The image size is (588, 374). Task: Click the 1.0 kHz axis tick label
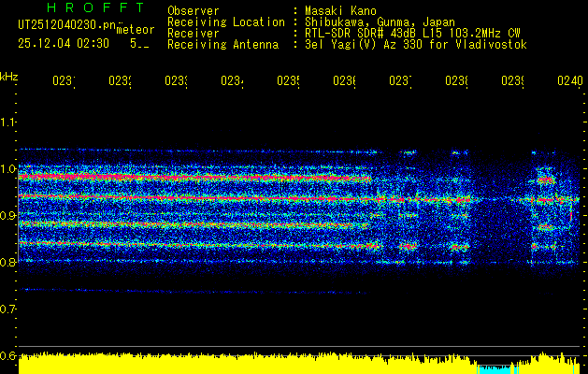click(7, 168)
